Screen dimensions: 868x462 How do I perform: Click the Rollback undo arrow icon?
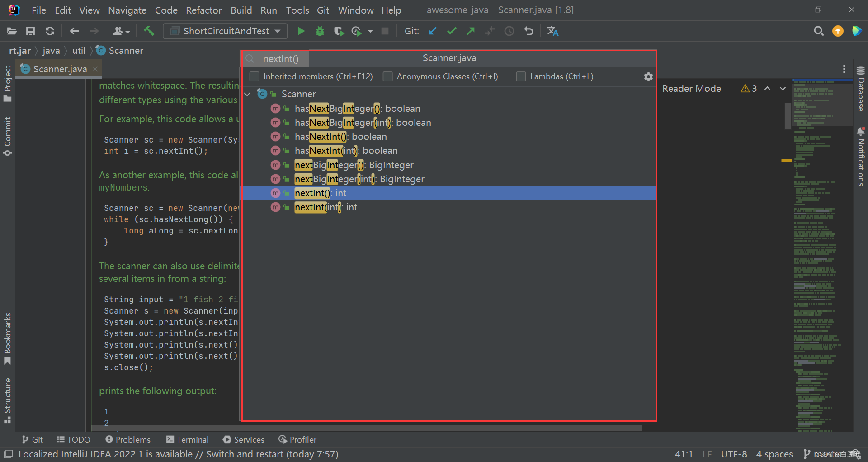click(x=528, y=31)
